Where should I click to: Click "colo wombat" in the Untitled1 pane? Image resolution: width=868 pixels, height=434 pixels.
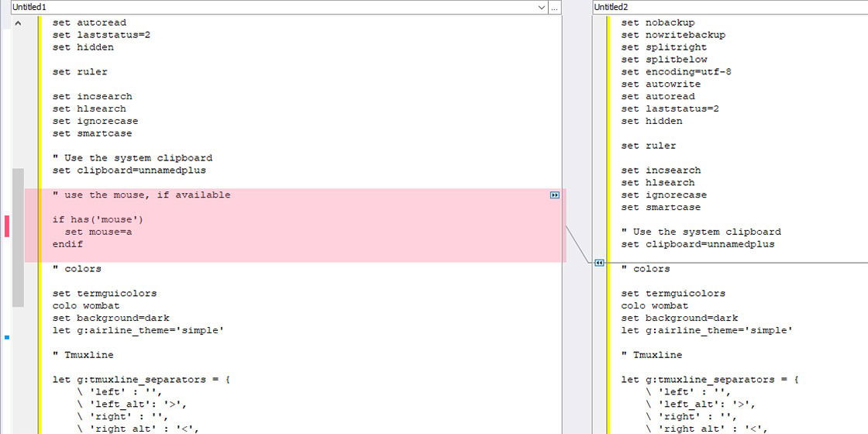click(86, 305)
